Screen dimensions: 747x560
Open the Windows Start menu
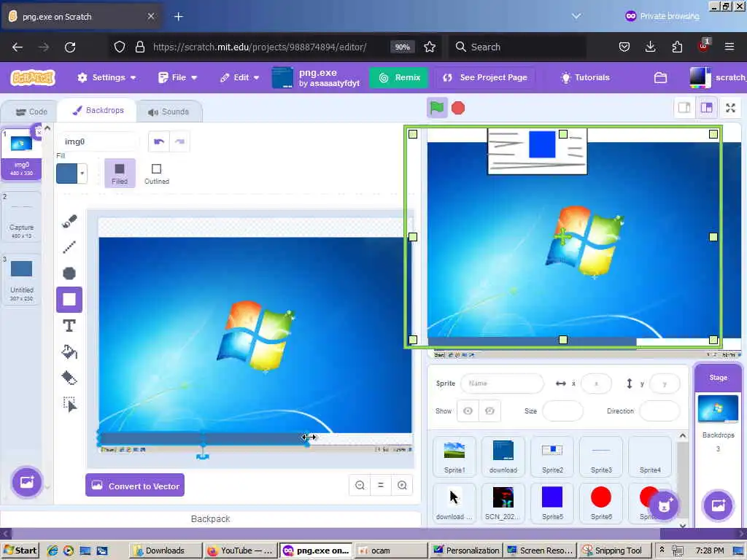tap(20, 551)
